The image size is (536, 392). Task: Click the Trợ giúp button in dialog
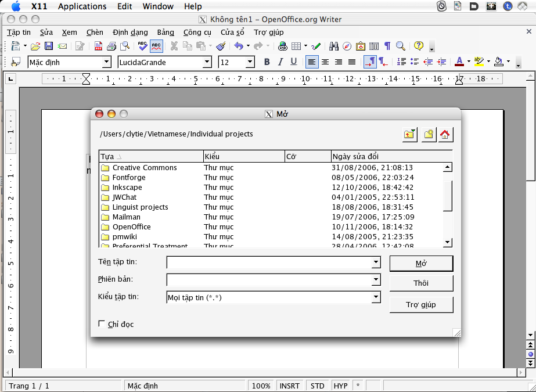click(421, 304)
